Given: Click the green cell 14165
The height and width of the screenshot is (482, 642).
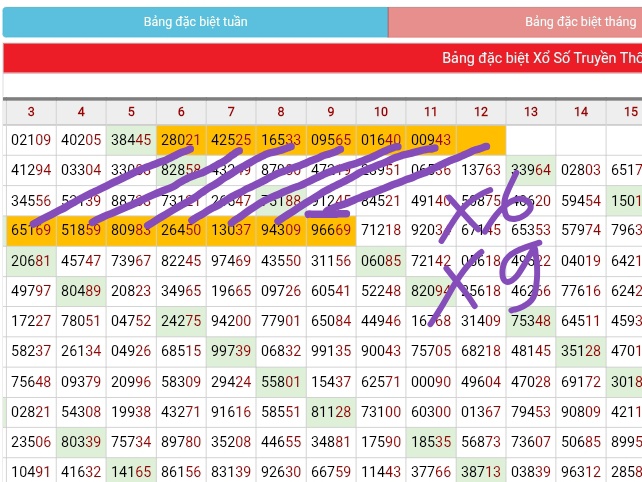Looking at the screenshot, I should click(x=130, y=471).
